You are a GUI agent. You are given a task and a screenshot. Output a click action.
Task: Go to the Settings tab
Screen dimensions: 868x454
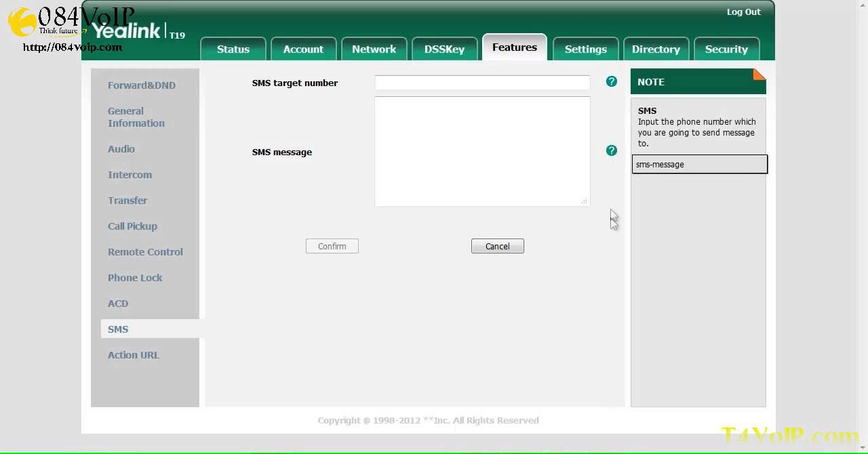[x=585, y=49]
